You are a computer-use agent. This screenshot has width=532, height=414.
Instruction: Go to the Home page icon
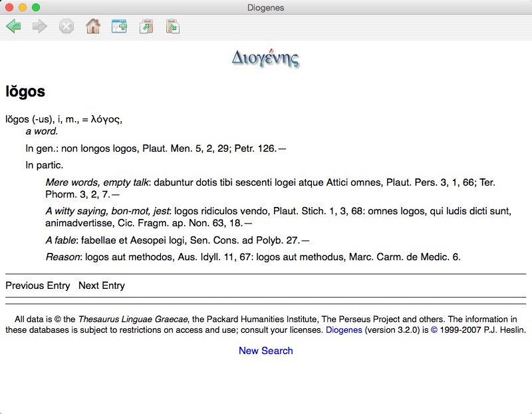point(92,27)
